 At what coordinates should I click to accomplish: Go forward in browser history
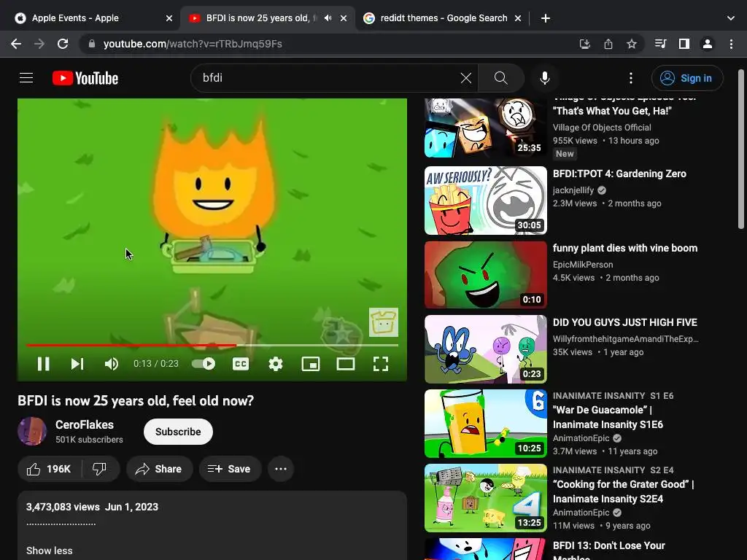click(39, 44)
